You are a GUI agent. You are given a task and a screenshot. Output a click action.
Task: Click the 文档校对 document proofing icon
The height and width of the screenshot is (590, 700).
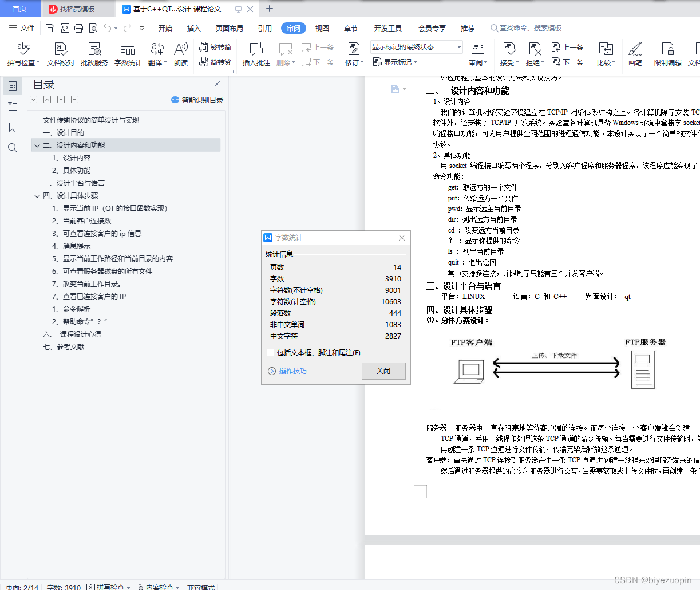click(60, 52)
